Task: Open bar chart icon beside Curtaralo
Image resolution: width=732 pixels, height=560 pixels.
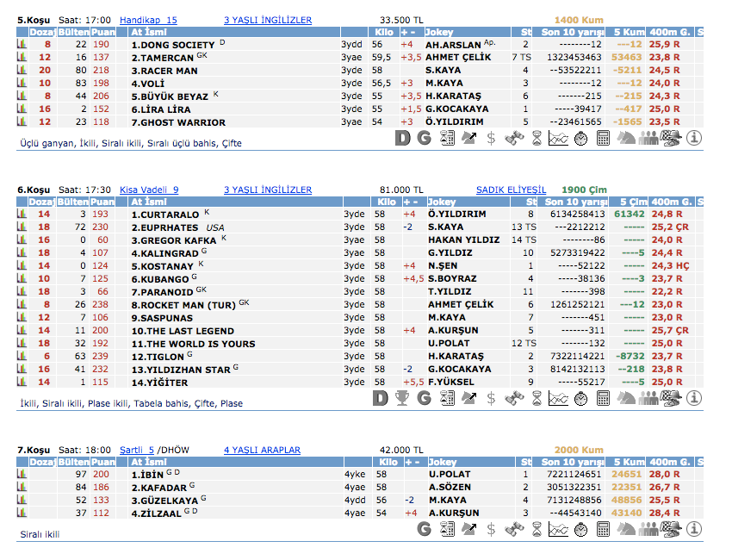Action: tap(22, 214)
